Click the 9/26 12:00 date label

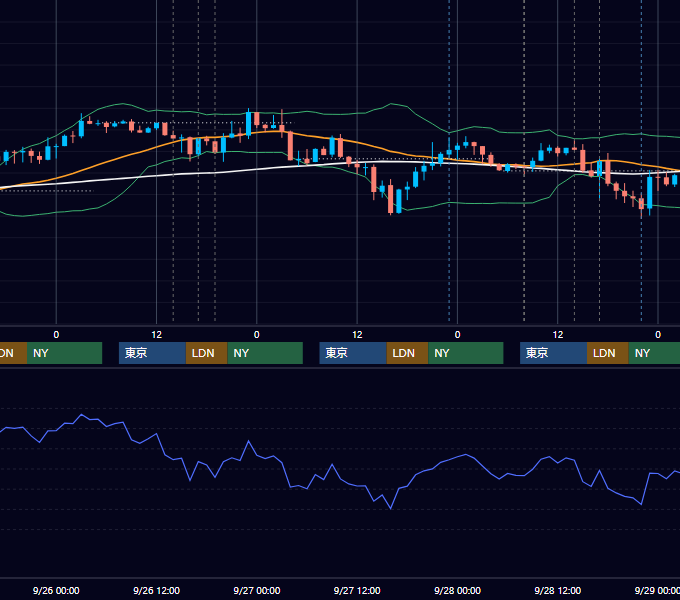pyautogui.click(x=157, y=590)
